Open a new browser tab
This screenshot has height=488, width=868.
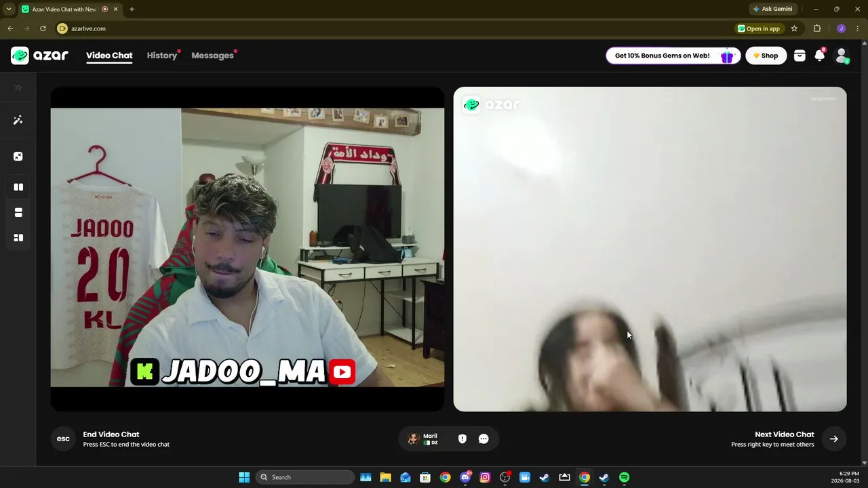click(132, 9)
